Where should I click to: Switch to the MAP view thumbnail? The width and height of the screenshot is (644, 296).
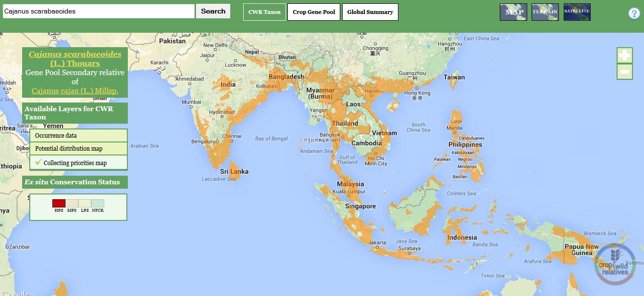click(x=513, y=12)
